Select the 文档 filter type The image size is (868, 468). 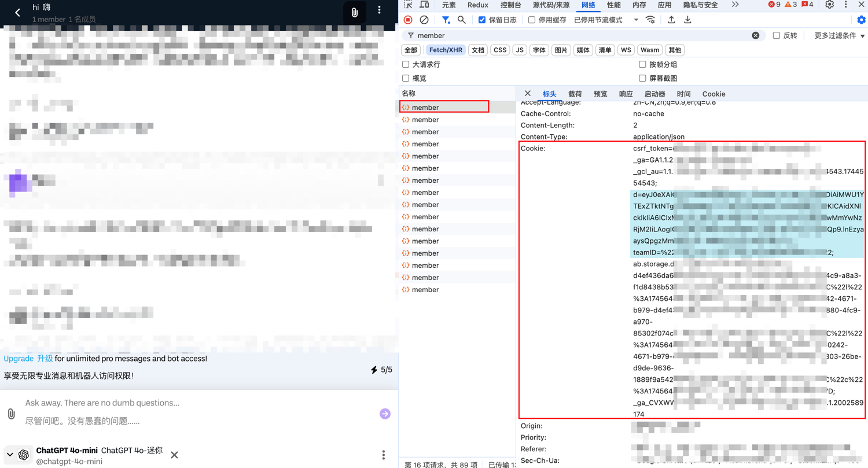tap(478, 50)
